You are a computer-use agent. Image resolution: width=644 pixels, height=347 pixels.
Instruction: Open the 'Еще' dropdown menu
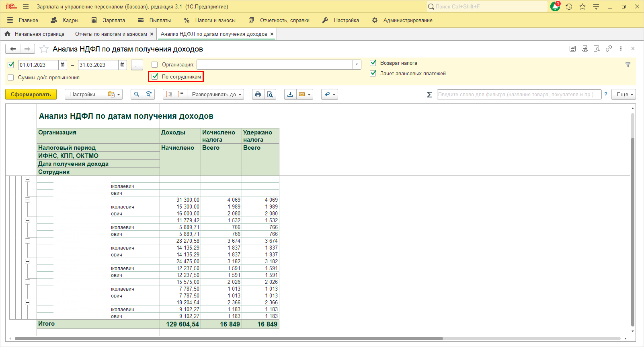624,94
